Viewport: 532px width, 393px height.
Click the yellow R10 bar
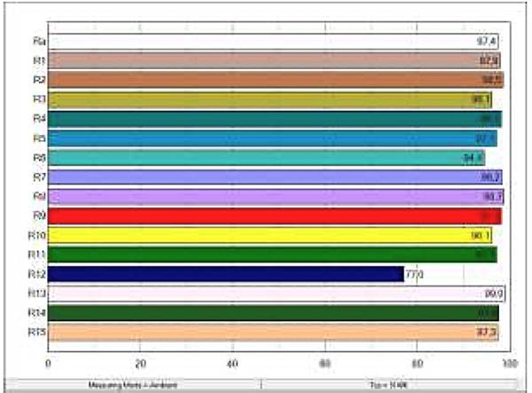(266, 235)
